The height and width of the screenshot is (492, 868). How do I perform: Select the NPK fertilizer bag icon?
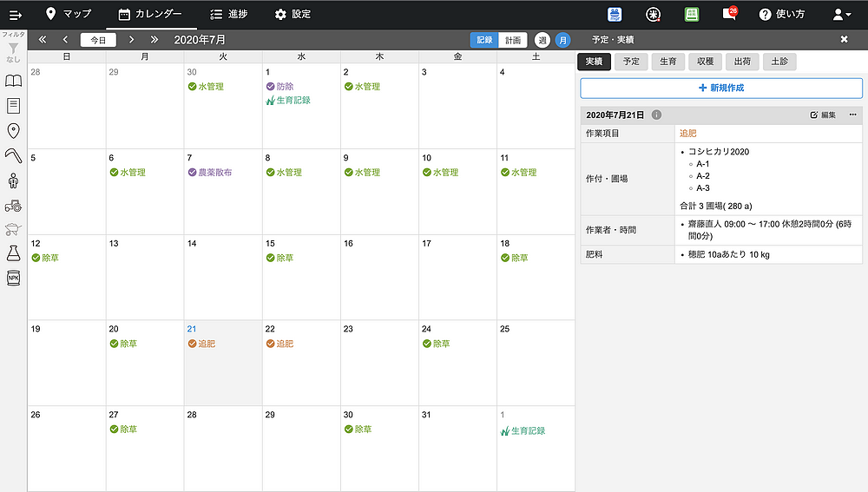13,279
